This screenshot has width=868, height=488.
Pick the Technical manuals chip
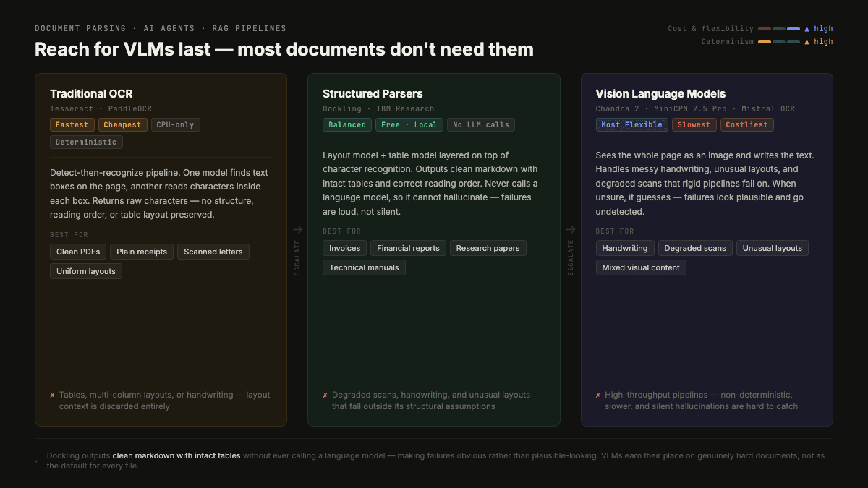click(x=365, y=267)
